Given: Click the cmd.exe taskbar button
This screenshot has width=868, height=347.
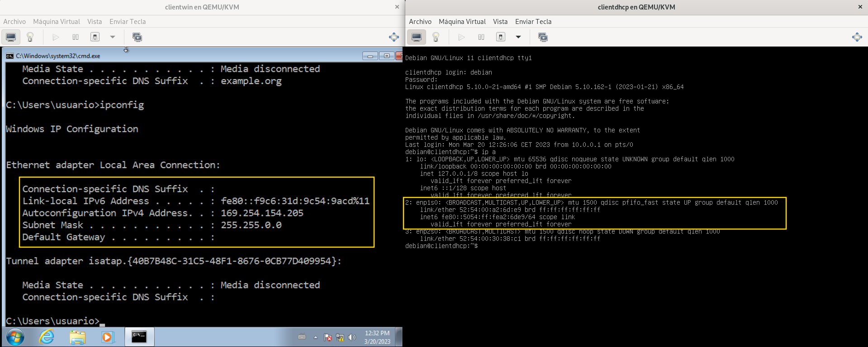Looking at the screenshot, I should (139, 337).
